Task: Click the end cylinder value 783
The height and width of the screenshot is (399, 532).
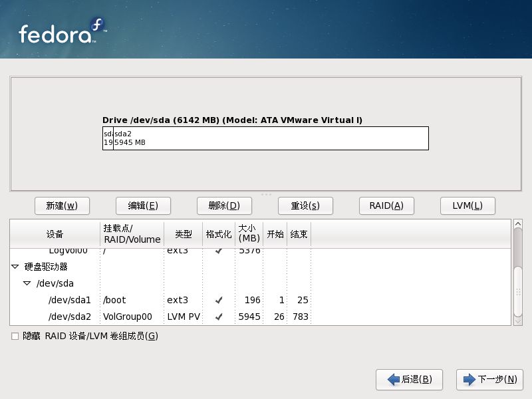Action: click(301, 317)
